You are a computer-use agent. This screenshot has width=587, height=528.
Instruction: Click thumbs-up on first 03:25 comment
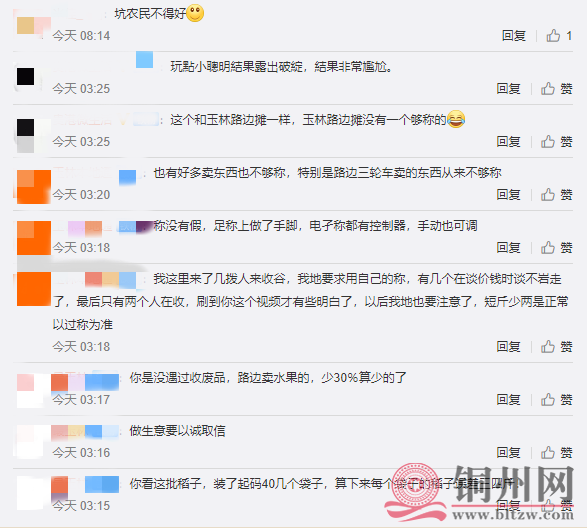[x=548, y=89]
